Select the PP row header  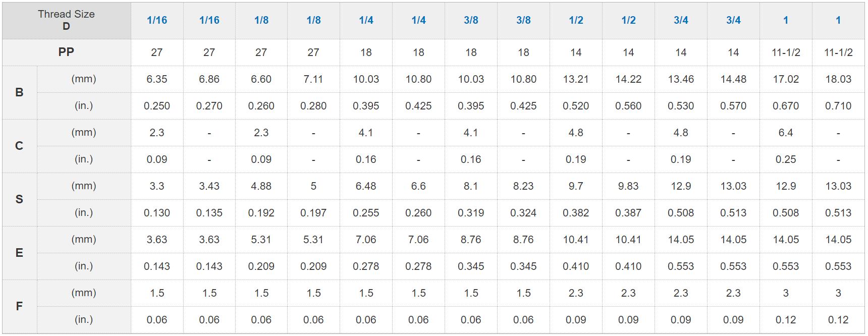66,52
